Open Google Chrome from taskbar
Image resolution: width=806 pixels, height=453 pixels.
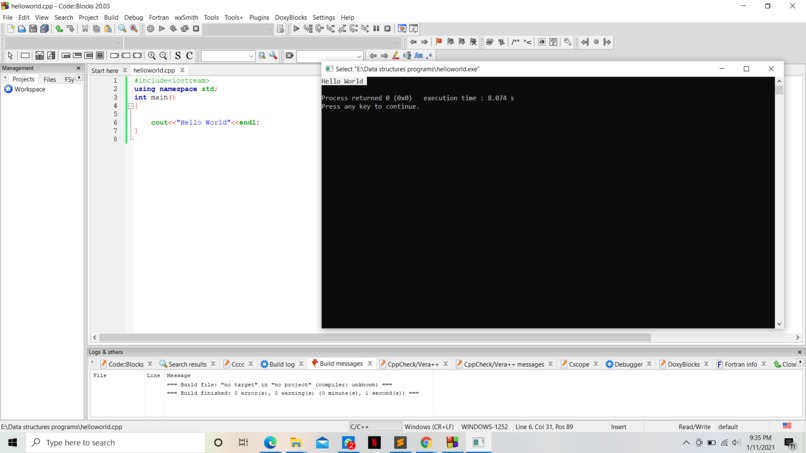coord(426,443)
